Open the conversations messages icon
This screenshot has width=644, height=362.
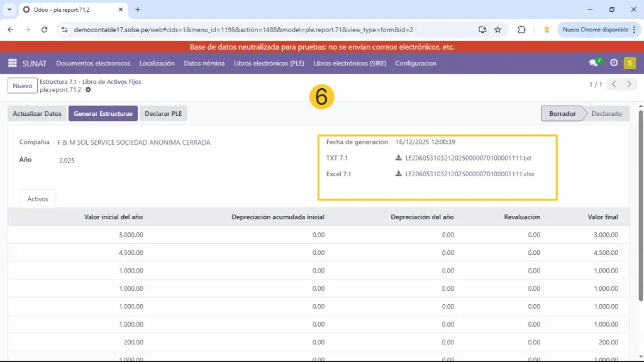[594, 63]
